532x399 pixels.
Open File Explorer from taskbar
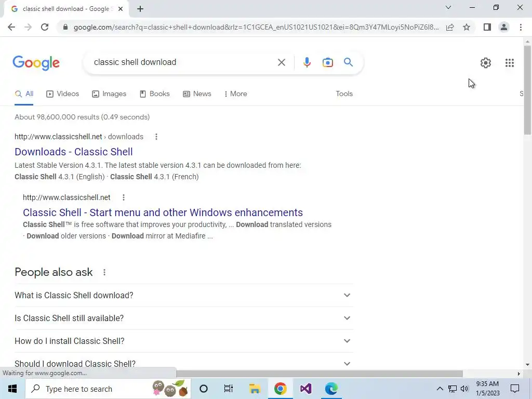point(255,389)
